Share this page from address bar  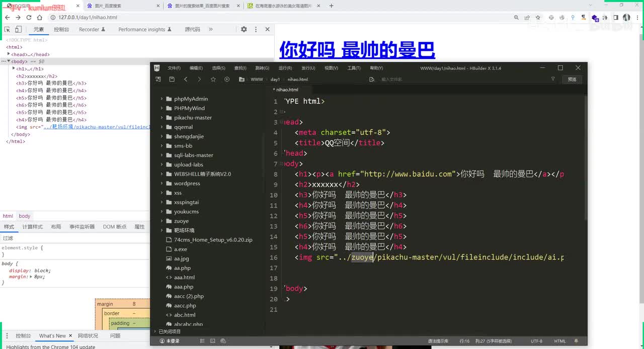coord(527,17)
